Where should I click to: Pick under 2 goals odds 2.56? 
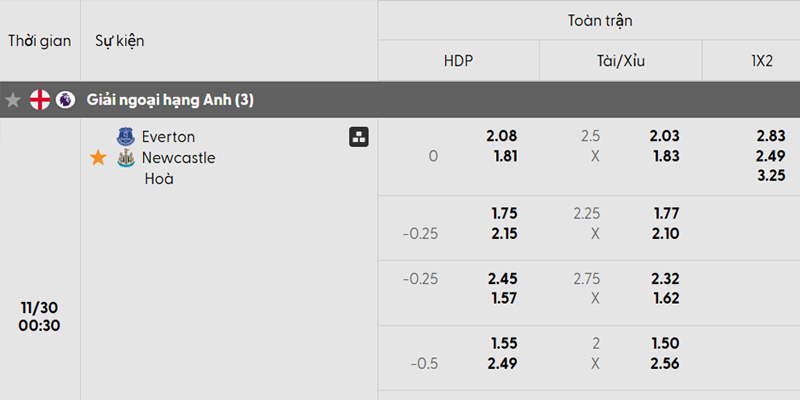[x=664, y=363]
